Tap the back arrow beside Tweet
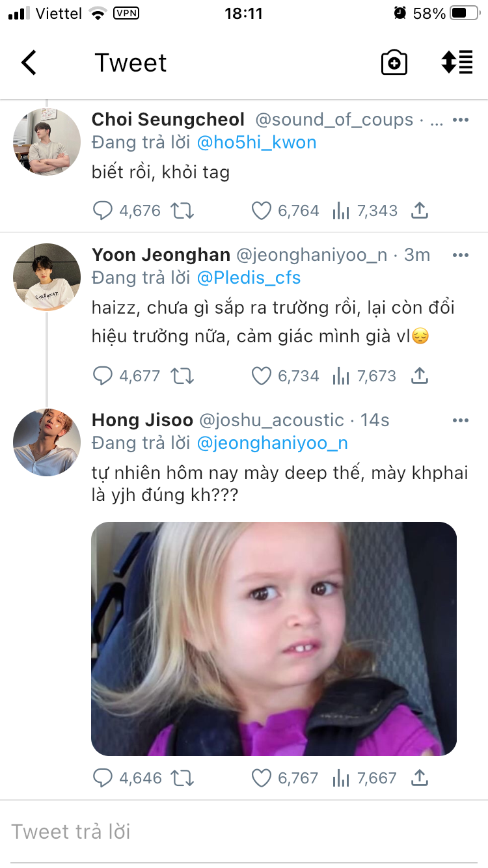488x868 pixels. [29, 63]
